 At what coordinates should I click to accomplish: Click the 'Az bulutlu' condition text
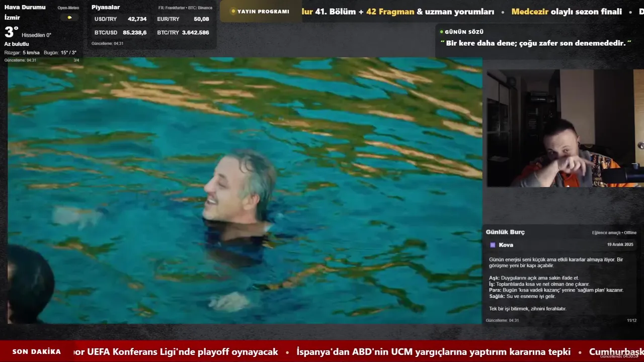tap(17, 44)
